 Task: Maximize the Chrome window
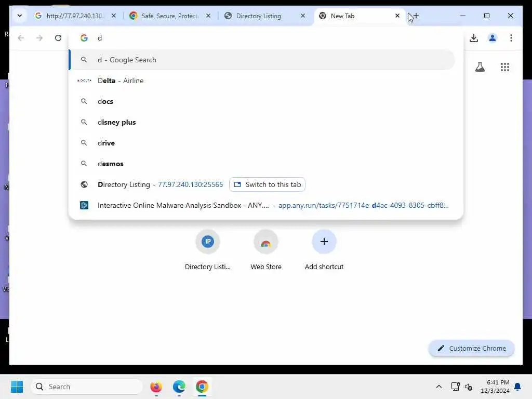[x=486, y=16]
